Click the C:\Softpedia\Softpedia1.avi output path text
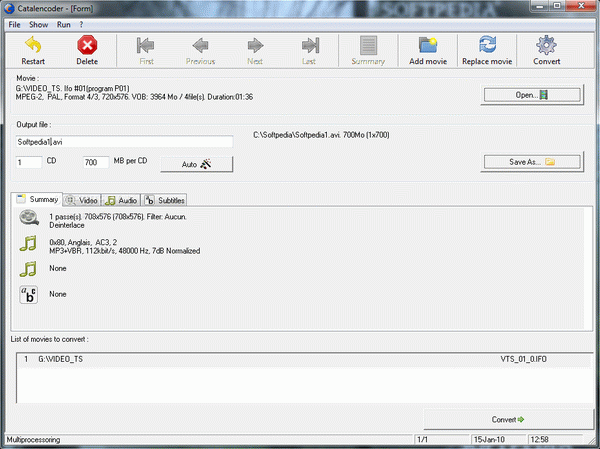The width and height of the screenshot is (600, 449). pyautogui.click(x=321, y=135)
